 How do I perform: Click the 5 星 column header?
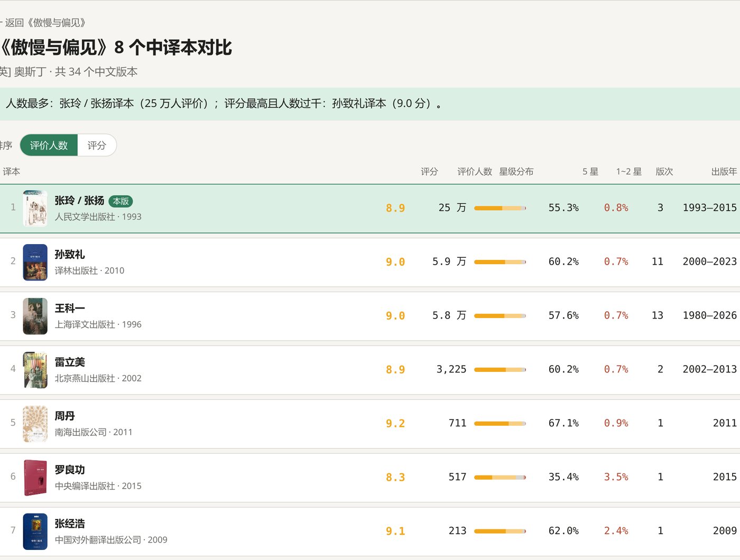pos(590,172)
